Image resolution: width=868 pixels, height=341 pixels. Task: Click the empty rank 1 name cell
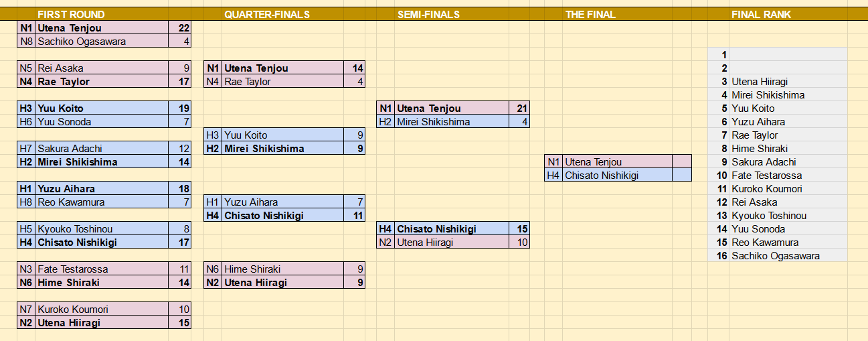tap(788, 54)
